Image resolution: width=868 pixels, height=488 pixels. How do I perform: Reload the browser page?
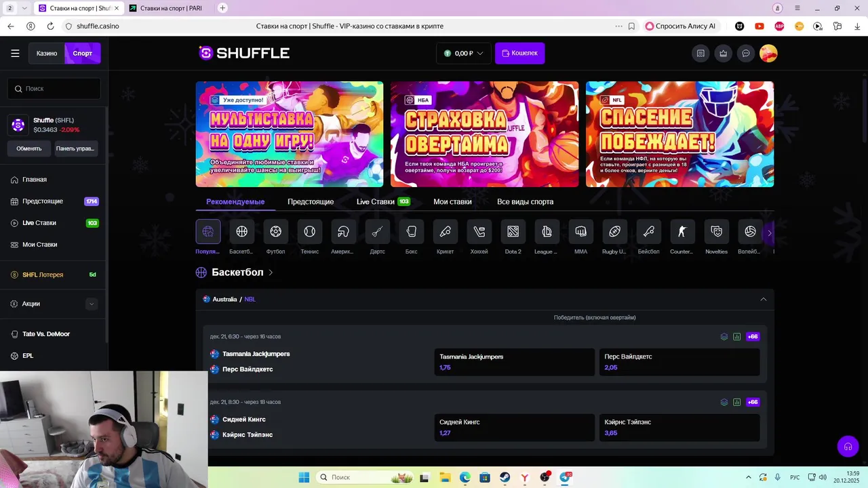50,26
